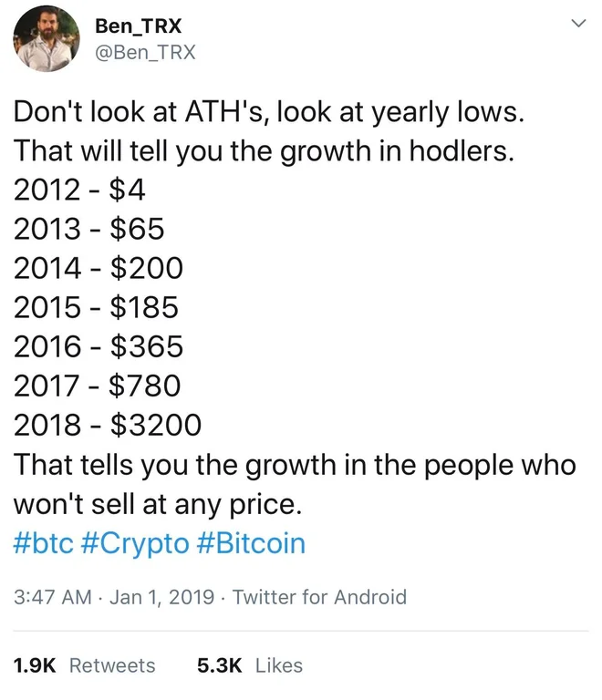Open the #Bitcoin hashtag
This screenshot has width=602, height=700.
[251, 543]
